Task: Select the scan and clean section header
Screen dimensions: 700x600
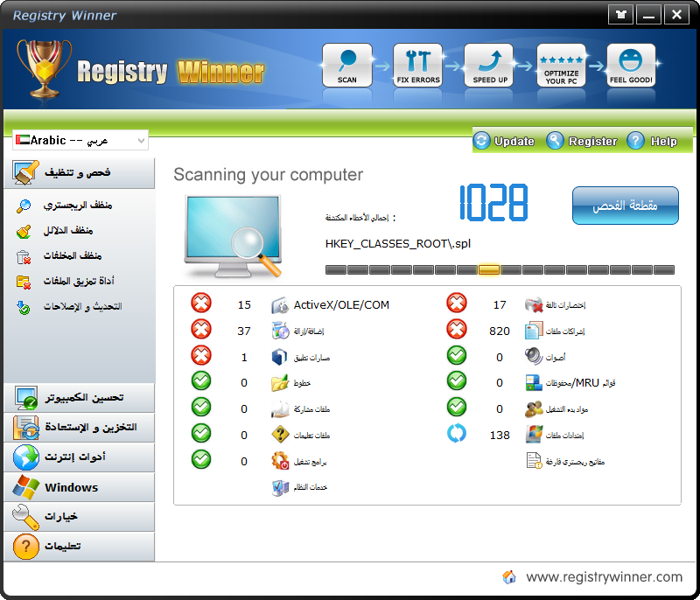Action: (x=80, y=173)
